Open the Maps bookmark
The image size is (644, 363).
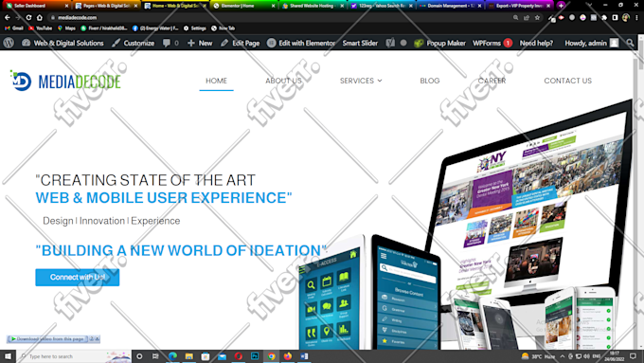coord(66,28)
